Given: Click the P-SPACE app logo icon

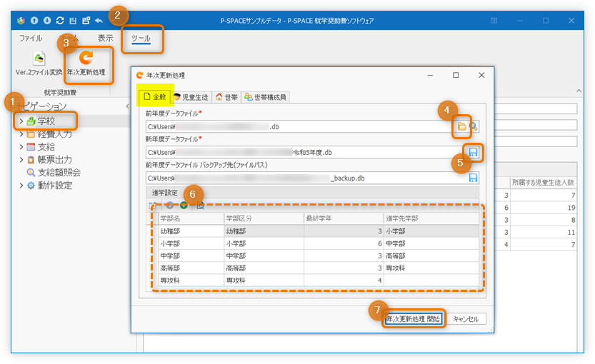Looking at the screenshot, I should pos(21,21).
